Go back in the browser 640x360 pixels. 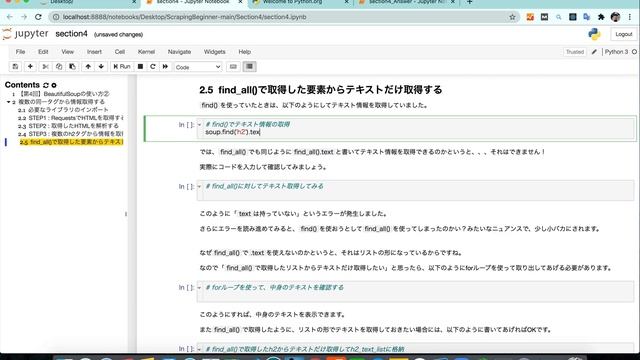(x=10, y=17)
